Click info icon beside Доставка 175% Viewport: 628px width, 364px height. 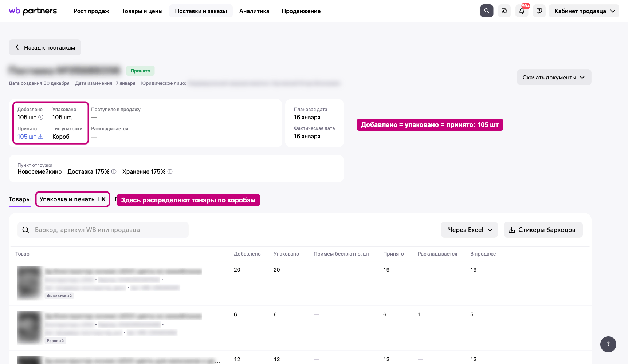[114, 171]
